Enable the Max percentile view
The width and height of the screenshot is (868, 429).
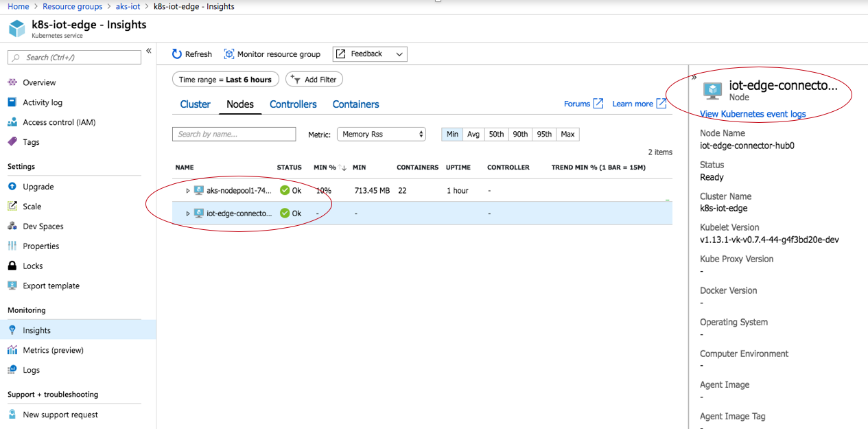(567, 134)
